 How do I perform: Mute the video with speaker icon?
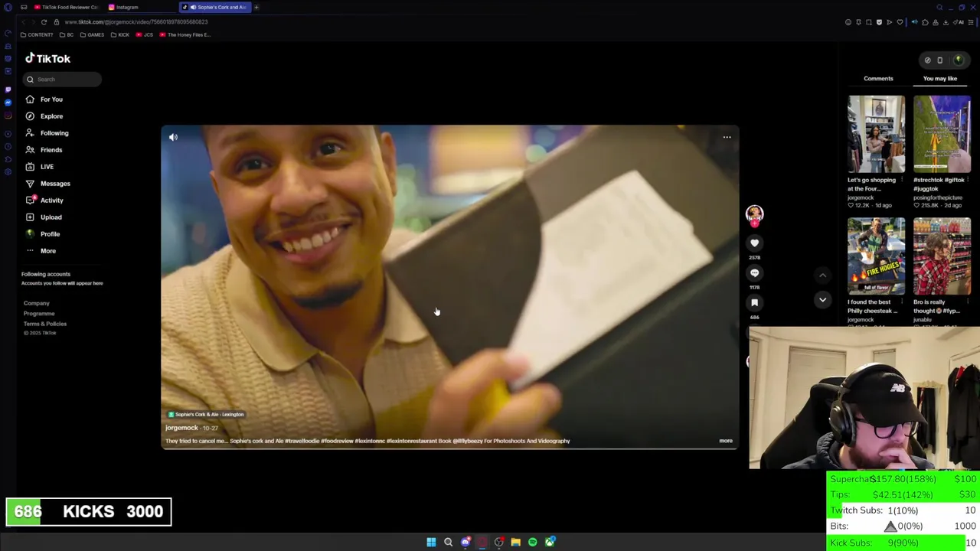click(x=173, y=138)
